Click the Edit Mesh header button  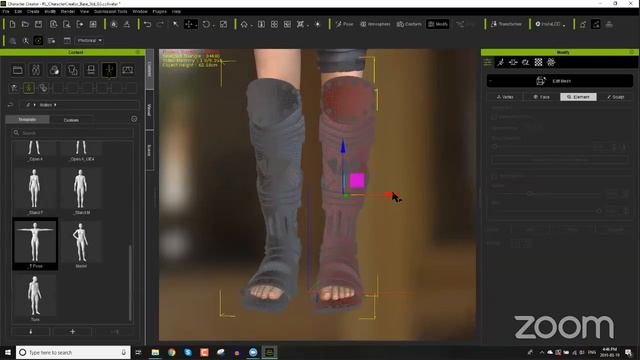pyautogui.click(x=560, y=81)
